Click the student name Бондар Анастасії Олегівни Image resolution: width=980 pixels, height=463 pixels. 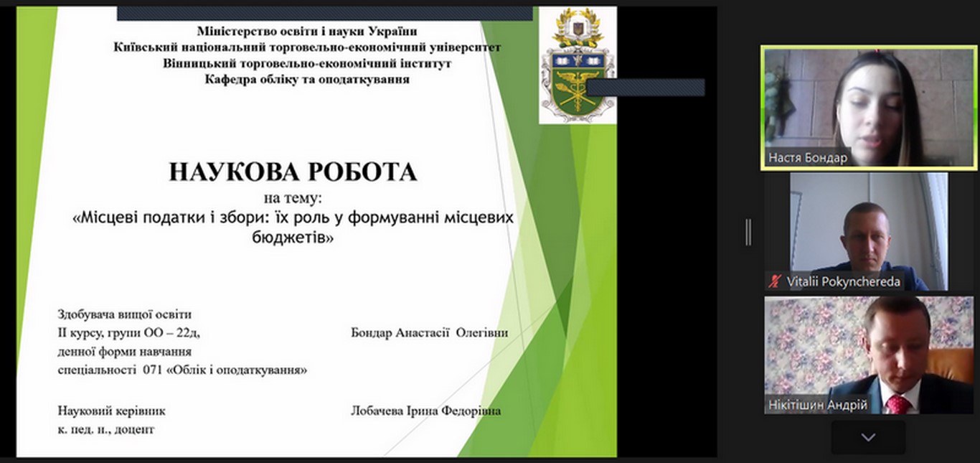point(429,333)
